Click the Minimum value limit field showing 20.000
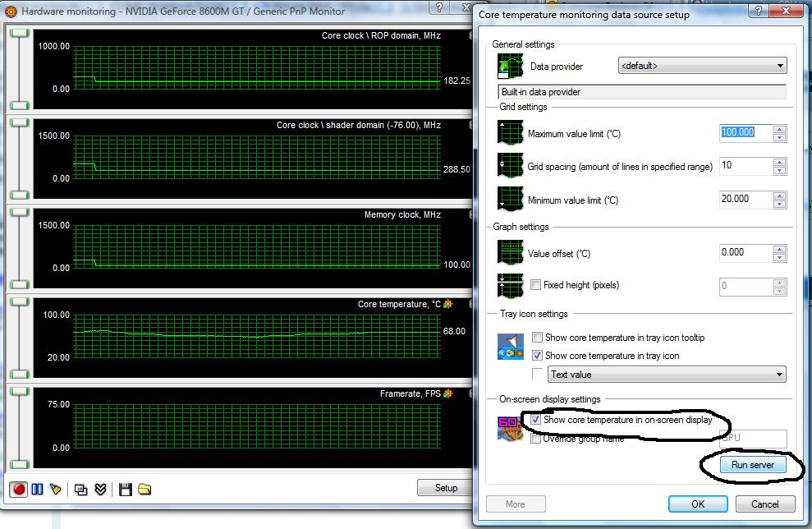This screenshot has width=812, height=529. click(x=746, y=200)
